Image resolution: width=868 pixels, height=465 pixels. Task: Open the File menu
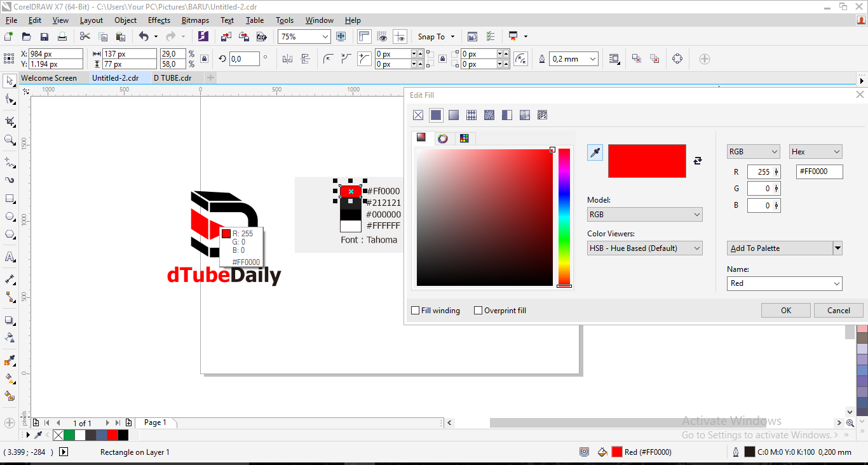11,20
